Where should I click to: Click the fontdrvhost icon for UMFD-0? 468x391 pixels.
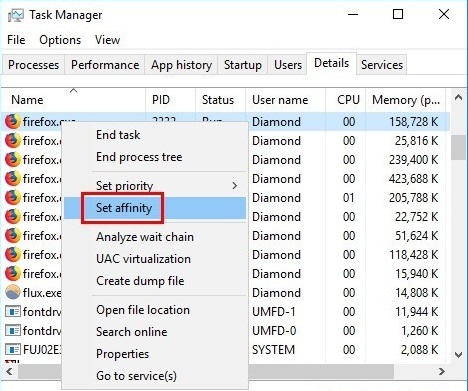(x=13, y=331)
